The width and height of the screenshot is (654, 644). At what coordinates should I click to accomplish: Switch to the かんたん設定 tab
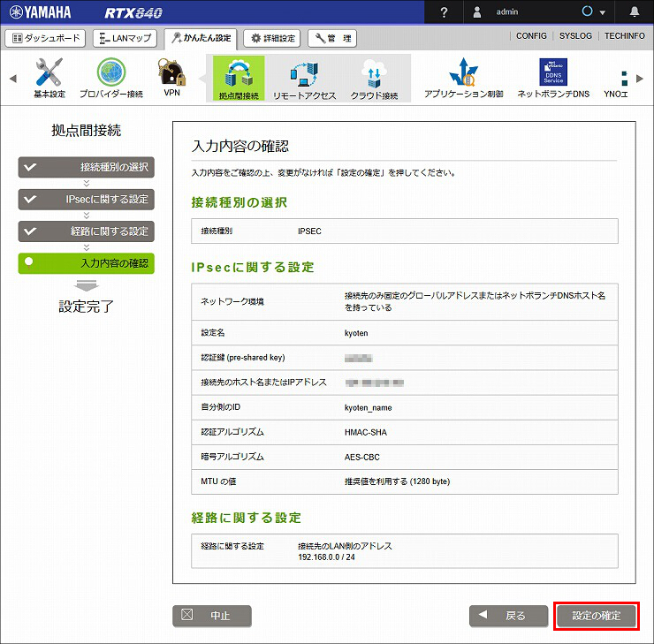coord(201,38)
